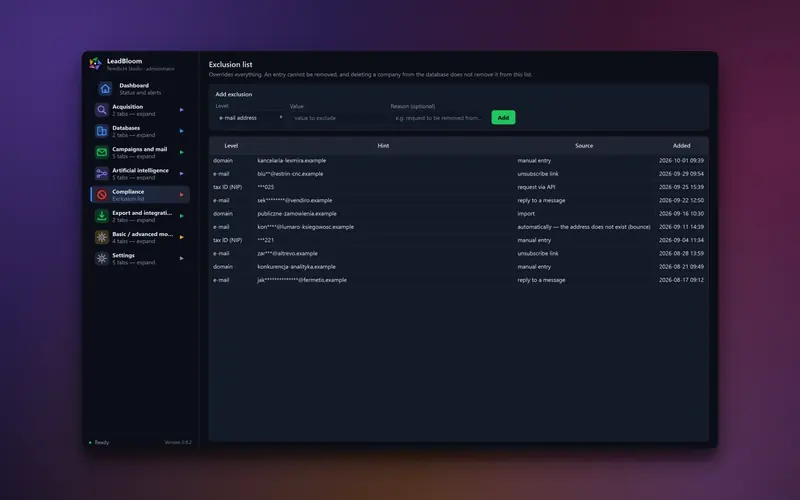Viewport: 800px width, 500px height.
Task: Click the Databases icon
Action: pyautogui.click(x=102, y=131)
